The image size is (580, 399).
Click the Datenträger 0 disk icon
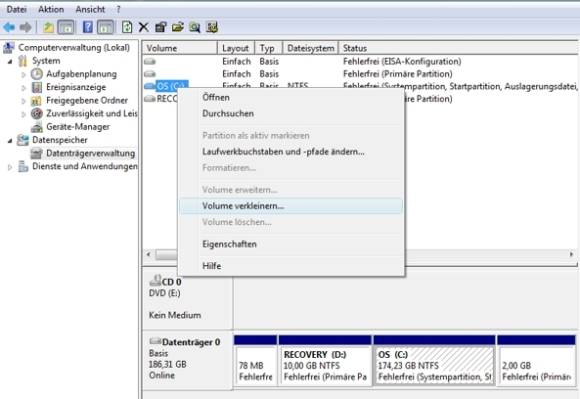click(155, 341)
